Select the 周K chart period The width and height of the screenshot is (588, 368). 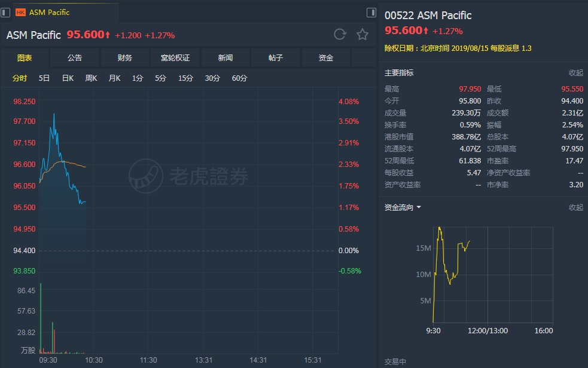tap(91, 78)
